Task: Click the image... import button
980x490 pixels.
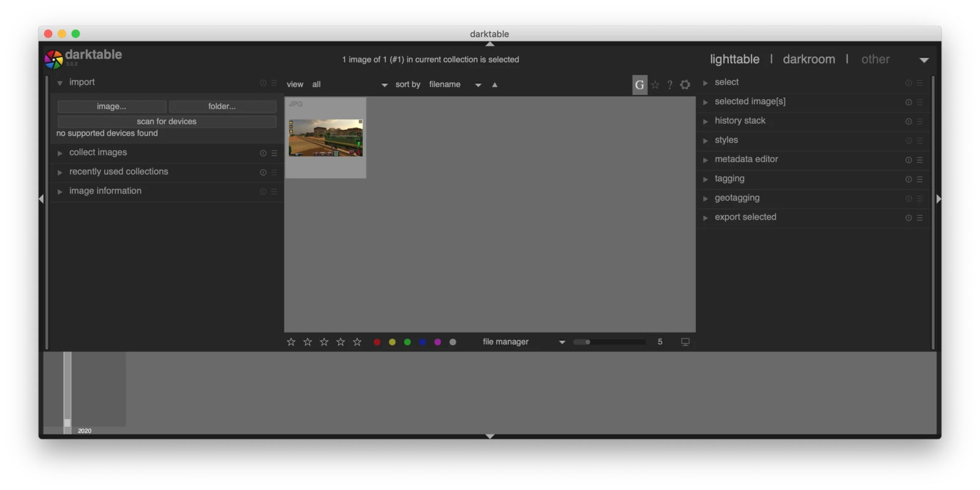Action: pyautogui.click(x=111, y=107)
